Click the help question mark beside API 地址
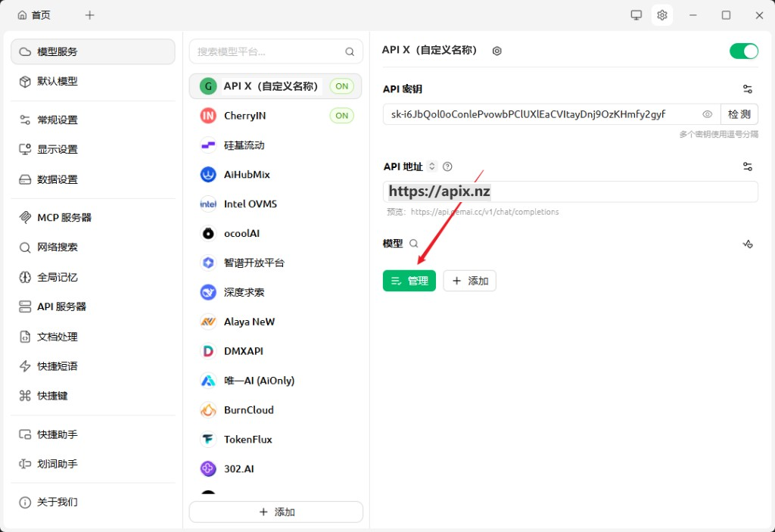 tap(447, 166)
